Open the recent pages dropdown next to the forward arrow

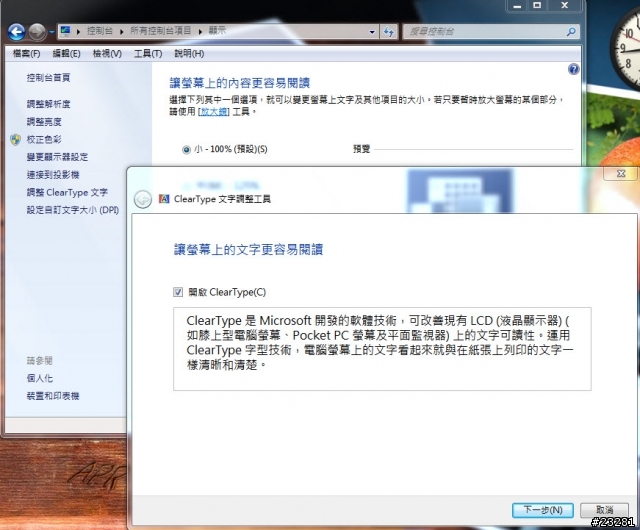[51, 32]
